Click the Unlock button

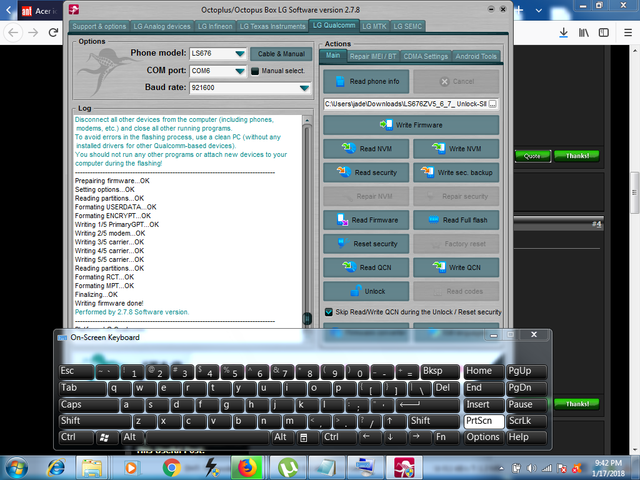tap(366, 291)
